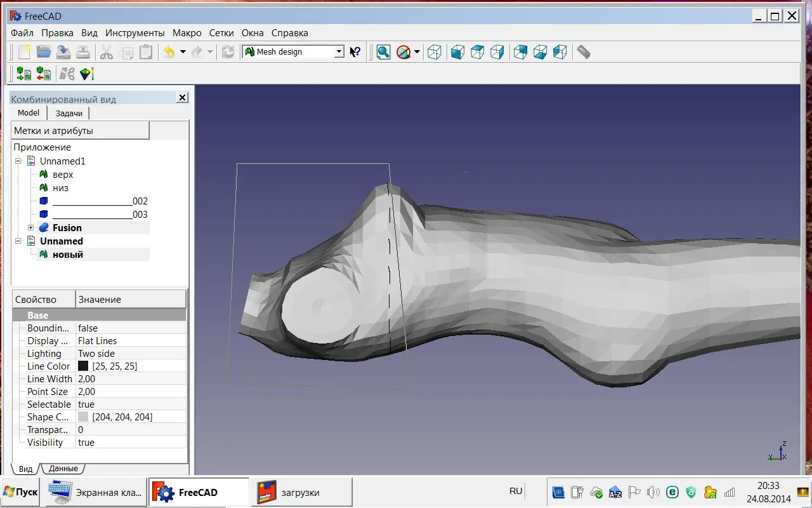Image resolution: width=812 pixels, height=508 pixels.
Task: Change the Display mode value Flat Lines
Action: pyautogui.click(x=131, y=341)
